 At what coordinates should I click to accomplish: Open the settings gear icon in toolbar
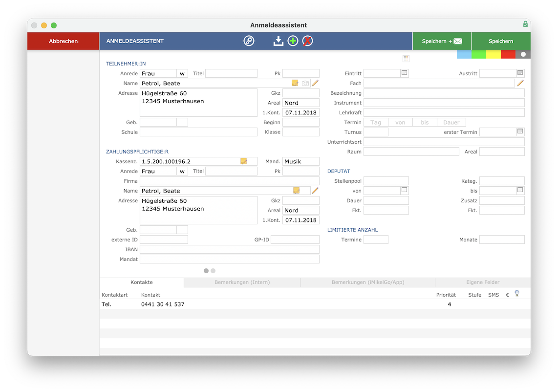coord(249,41)
